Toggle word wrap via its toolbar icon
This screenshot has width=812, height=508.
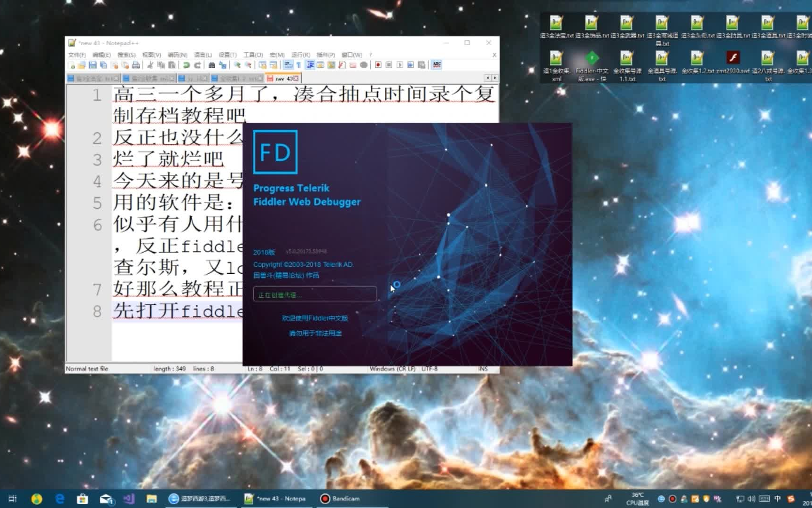(288, 65)
